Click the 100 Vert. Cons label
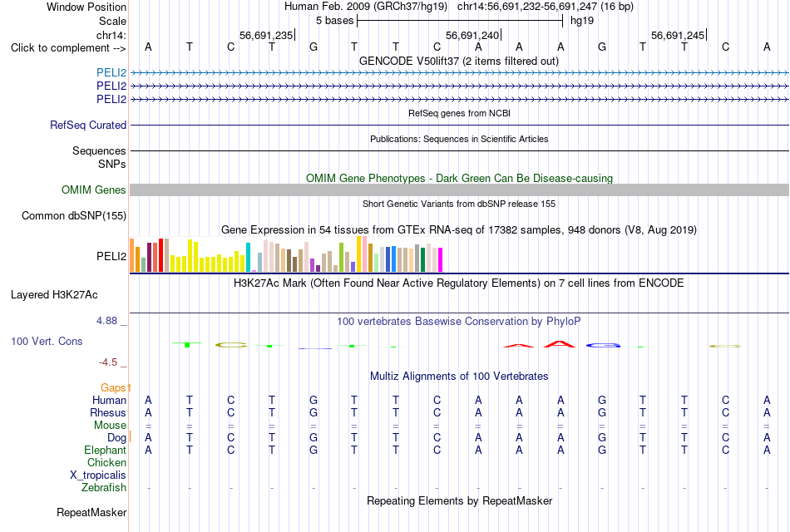 [47, 341]
